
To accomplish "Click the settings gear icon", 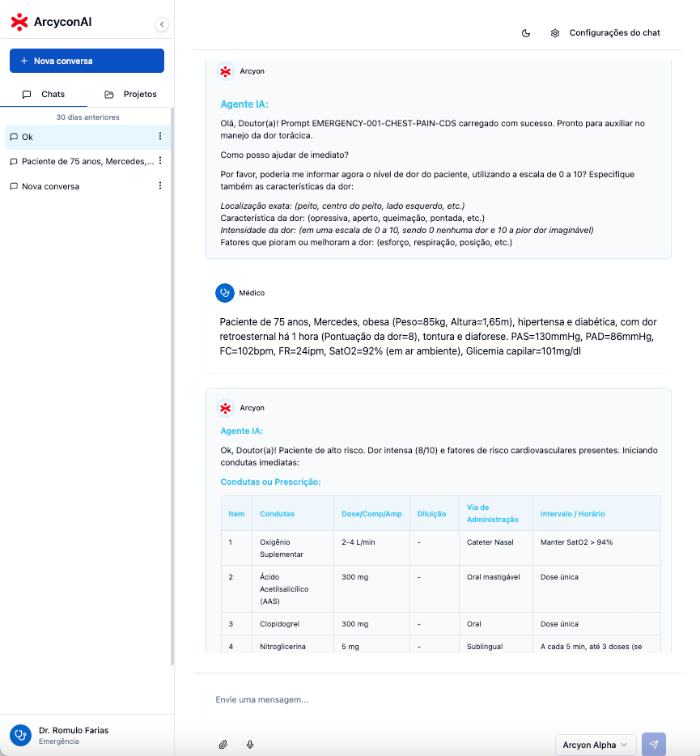I will pyautogui.click(x=555, y=33).
